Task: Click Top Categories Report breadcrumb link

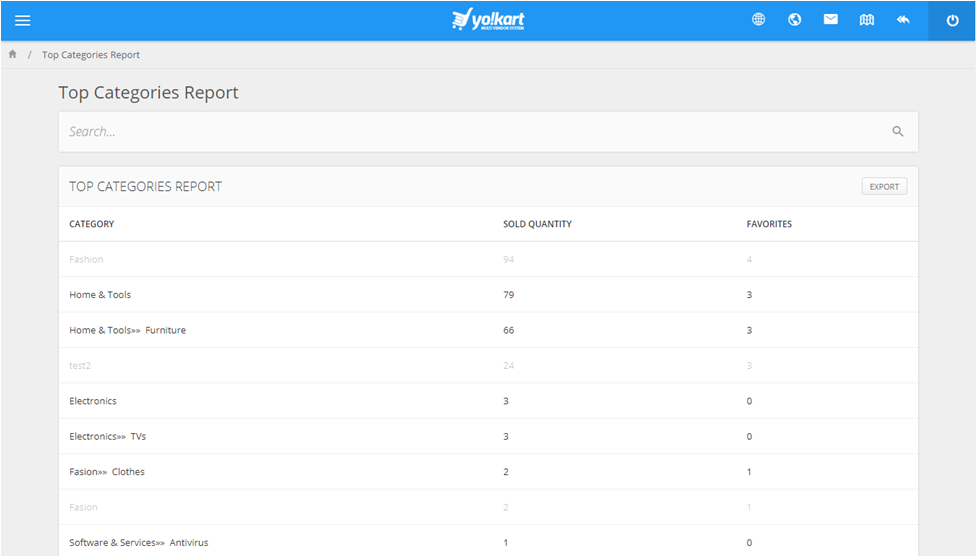Action: click(91, 55)
